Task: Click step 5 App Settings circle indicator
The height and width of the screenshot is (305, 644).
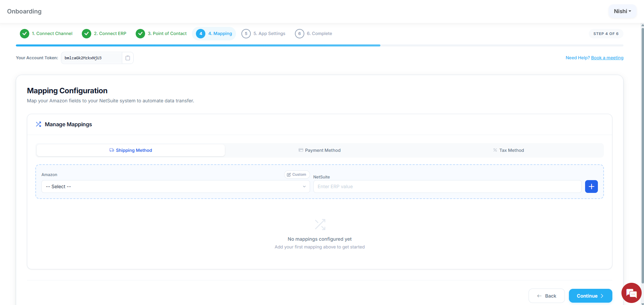Action: point(246,33)
